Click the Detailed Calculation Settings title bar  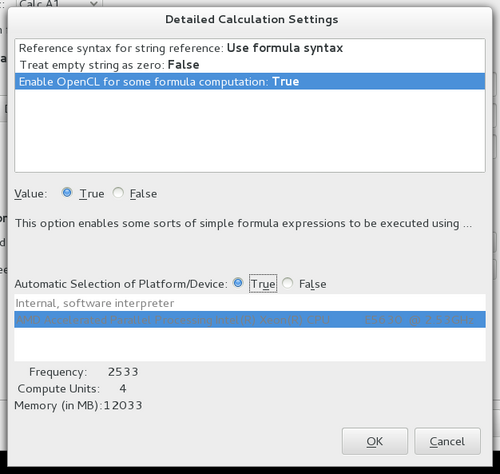252,19
